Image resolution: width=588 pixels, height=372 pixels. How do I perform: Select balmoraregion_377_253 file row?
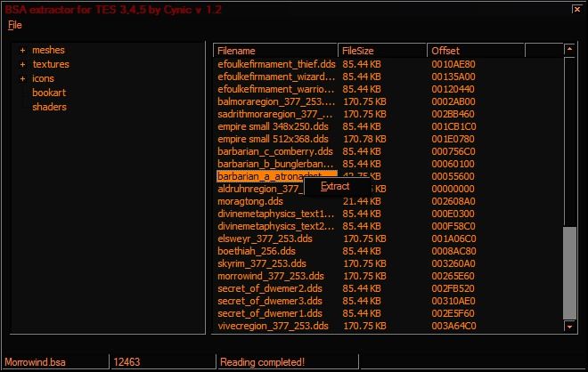(276, 101)
